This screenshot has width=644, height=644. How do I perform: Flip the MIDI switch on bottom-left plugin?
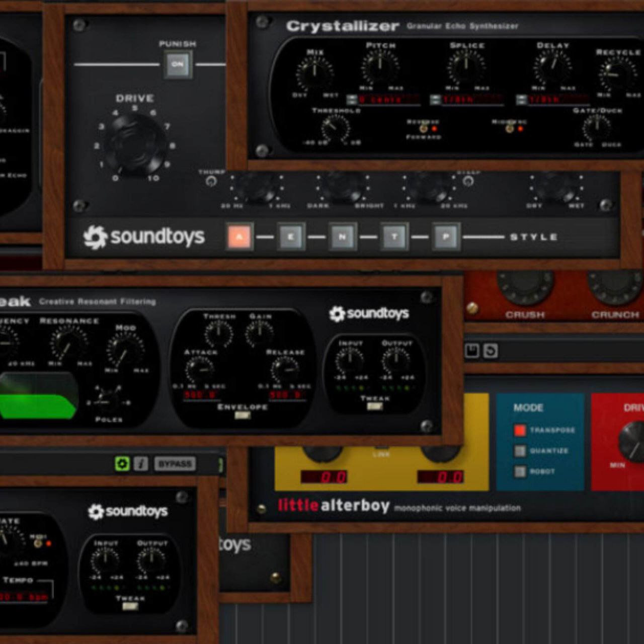[x=38, y=543]
